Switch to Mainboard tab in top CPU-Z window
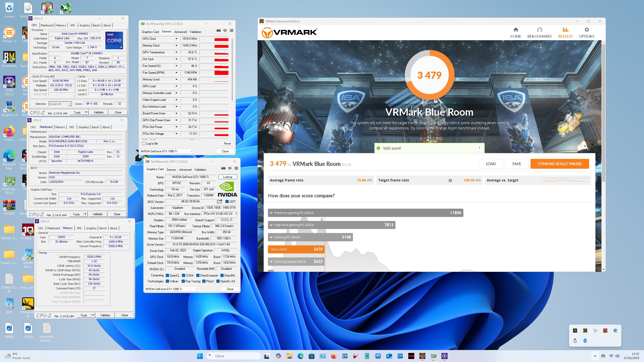 pos(47,25)
